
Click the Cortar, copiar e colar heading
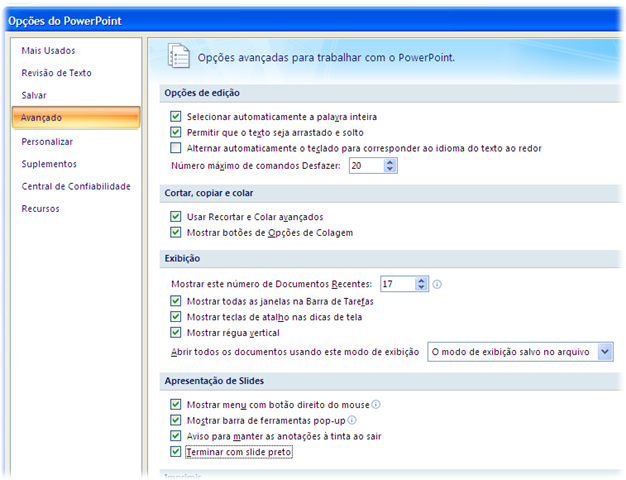(x=209, y=193)
